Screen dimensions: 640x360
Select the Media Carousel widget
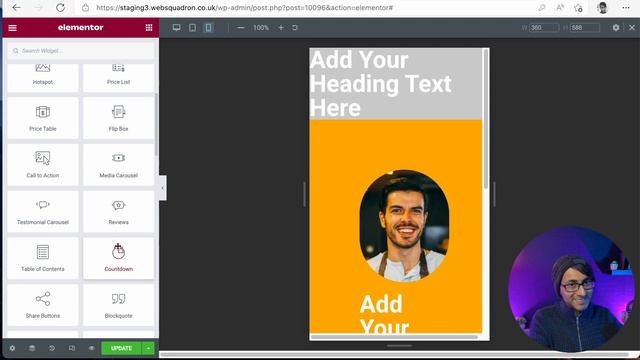(118, 164)
